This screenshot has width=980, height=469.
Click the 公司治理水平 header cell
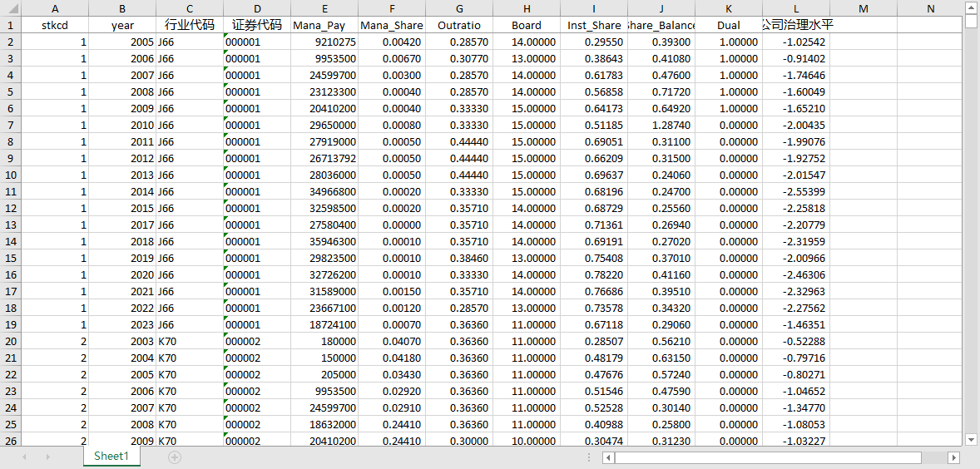coord(796,26)
